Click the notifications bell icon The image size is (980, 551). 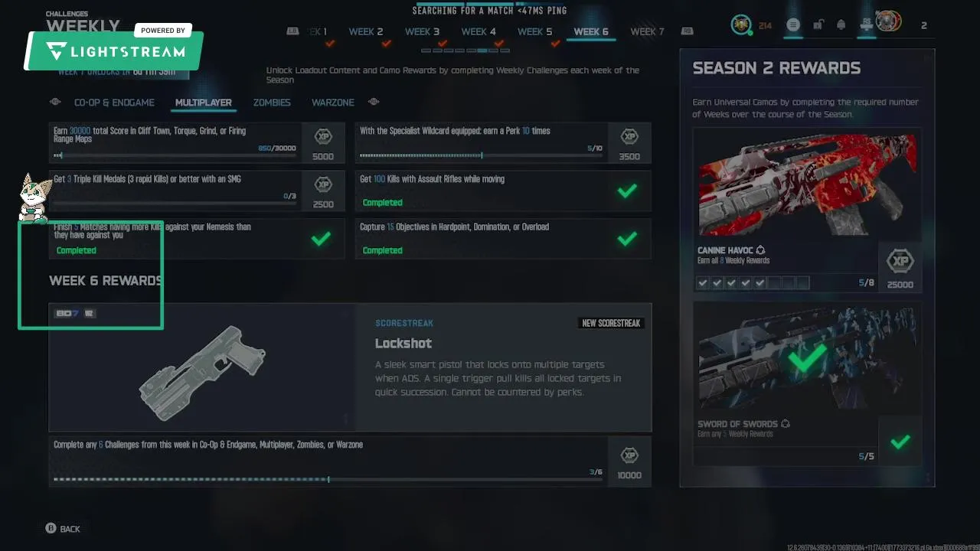[841, 25]
